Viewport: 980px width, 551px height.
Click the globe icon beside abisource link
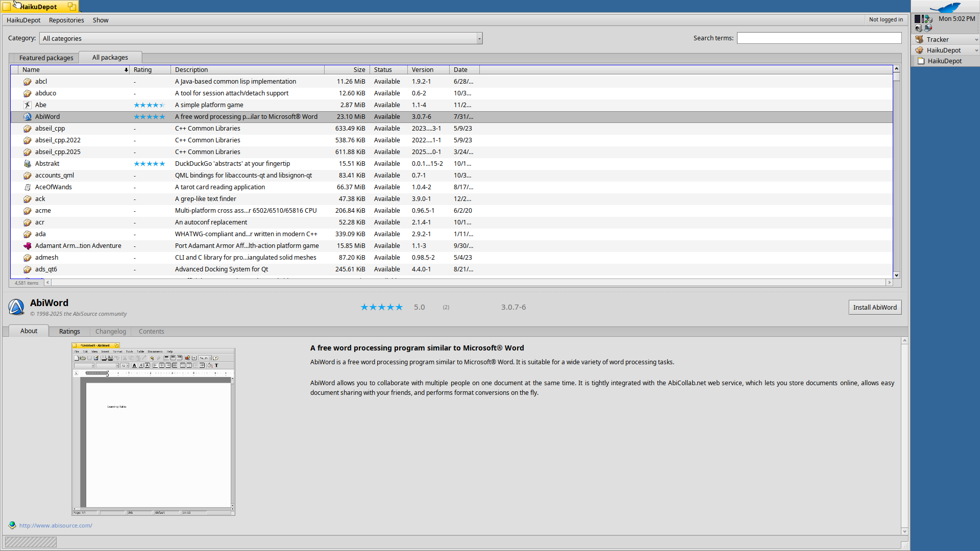coord(12,525)
